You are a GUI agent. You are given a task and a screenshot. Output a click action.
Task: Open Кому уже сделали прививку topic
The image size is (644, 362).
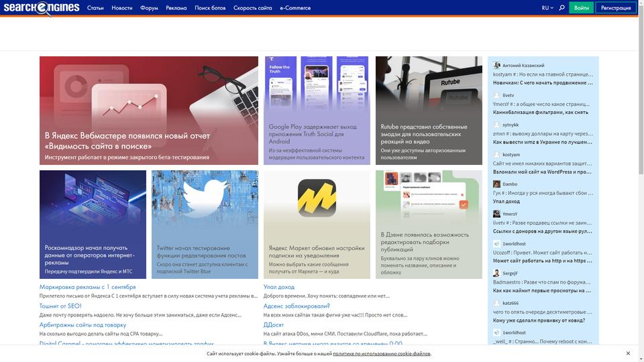coord(539,320)
